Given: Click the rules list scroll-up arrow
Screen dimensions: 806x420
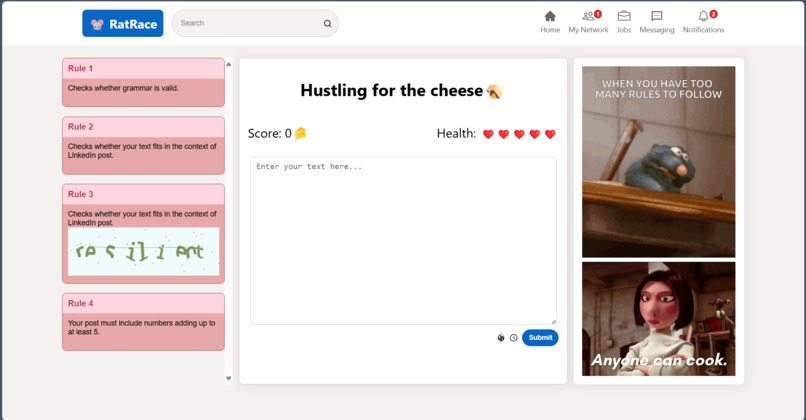Looking at the screenshot, I should (x=229, y=64).
